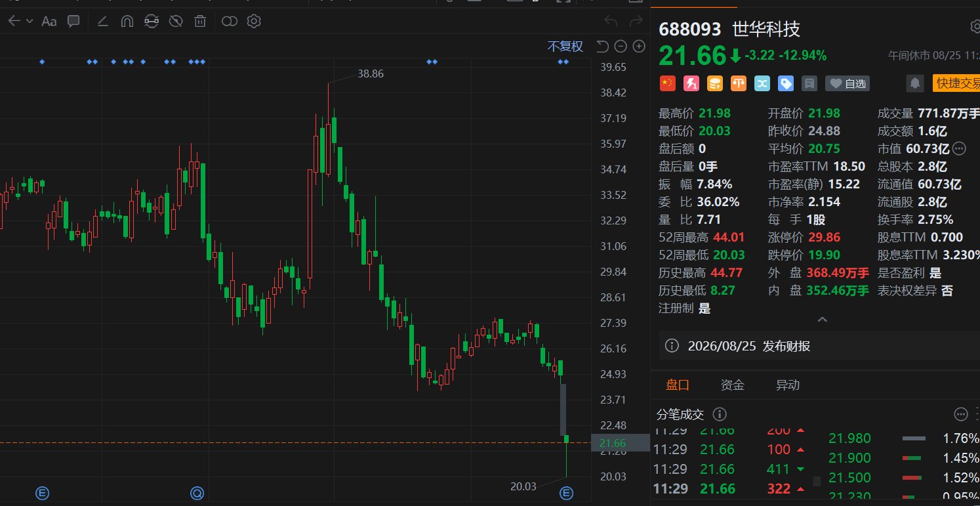Viewport: 980px width, 506px height.
Task: Select the comment bubble annotation tool
Action: pos(73,21)
